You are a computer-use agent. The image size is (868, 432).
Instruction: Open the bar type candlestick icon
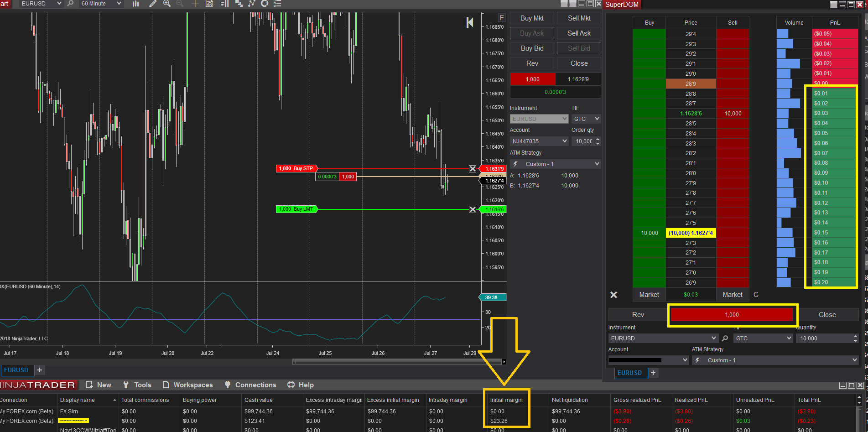135,4
